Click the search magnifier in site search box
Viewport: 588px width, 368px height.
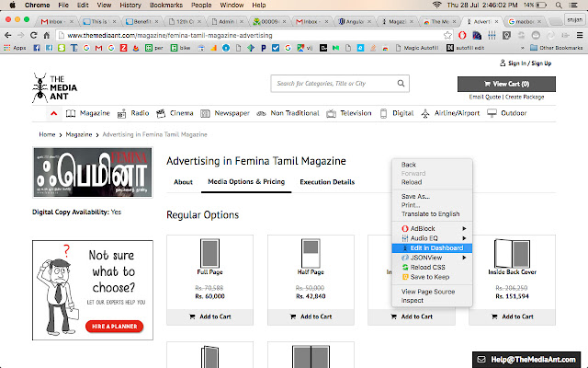click(x=401, y=83)
